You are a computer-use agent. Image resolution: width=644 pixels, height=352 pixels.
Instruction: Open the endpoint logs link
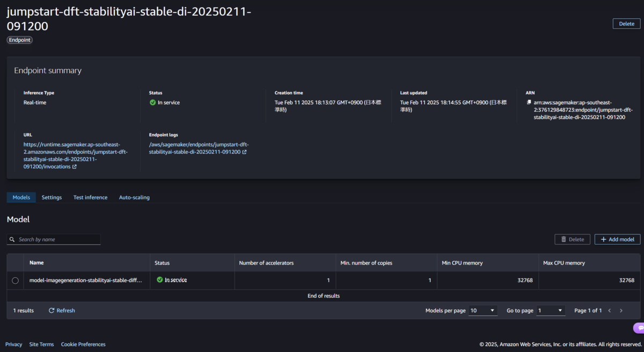[198, 148]
